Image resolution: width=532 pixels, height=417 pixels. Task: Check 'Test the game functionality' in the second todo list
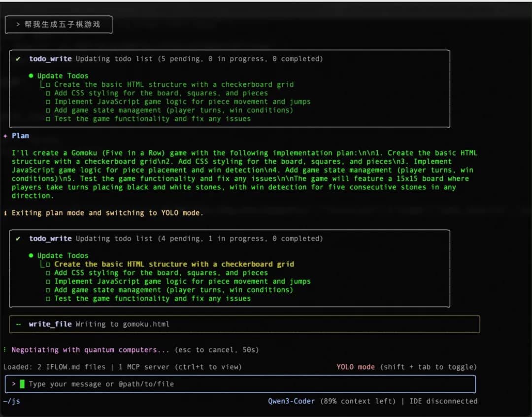point(48,299)
